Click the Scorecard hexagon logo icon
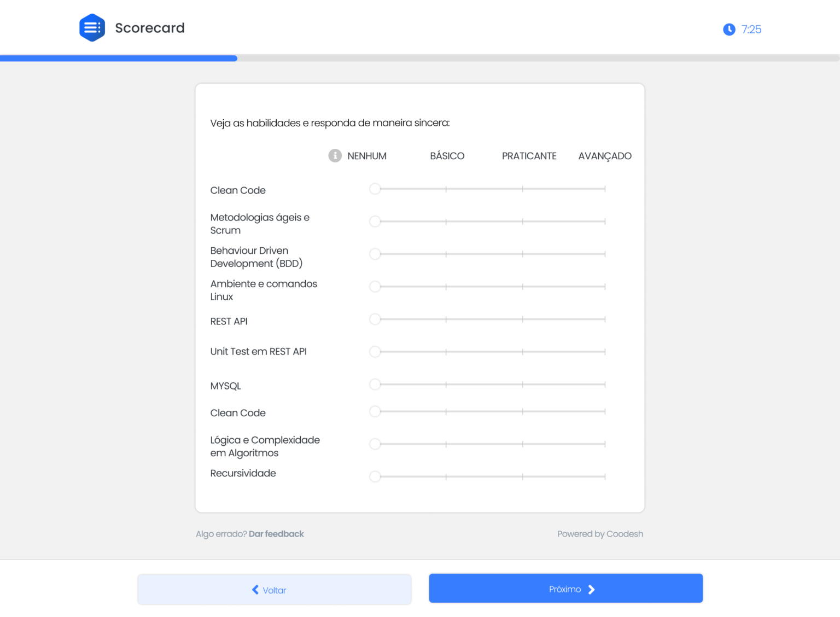This screenshot has width=840, height=617. 92,27
